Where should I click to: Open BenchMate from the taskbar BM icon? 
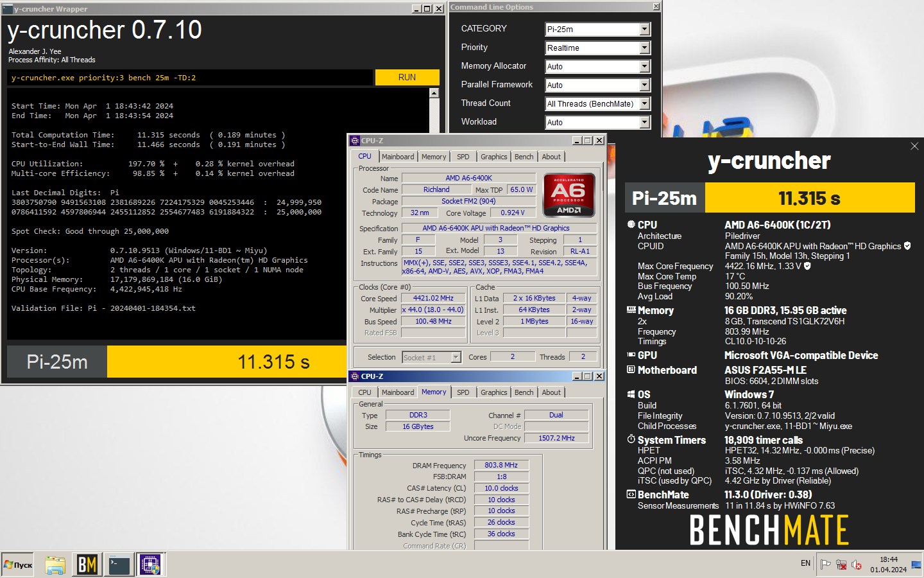[x=87, y=565]
